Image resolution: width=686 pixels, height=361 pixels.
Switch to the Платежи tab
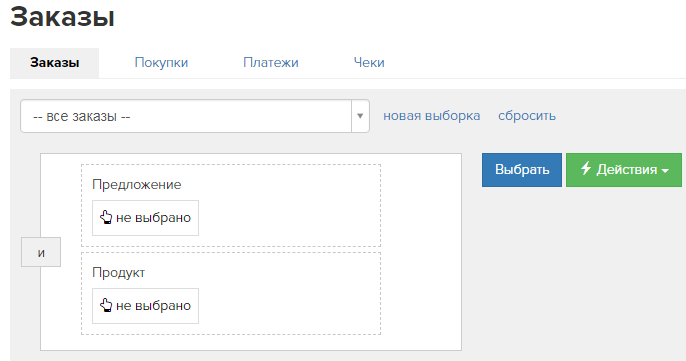[x=271, y=63]
